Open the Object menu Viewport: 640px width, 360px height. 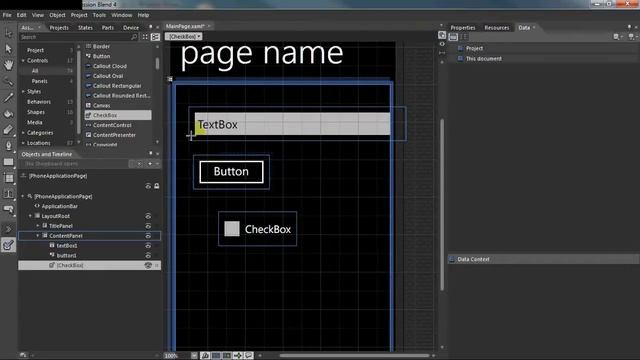(x=57, y=15)
